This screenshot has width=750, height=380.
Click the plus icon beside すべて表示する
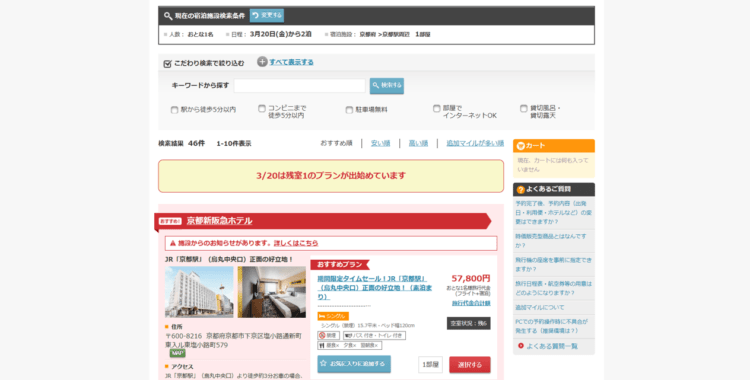(x=262, y=62)
